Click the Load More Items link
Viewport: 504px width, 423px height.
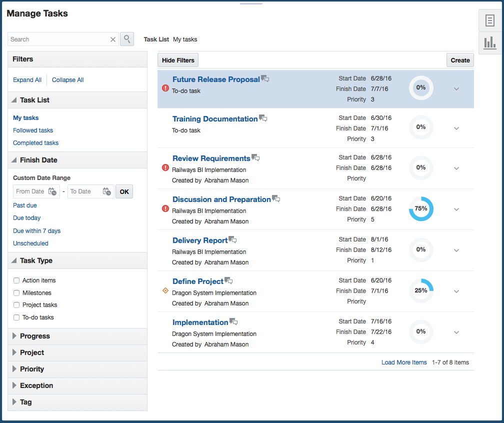coord(404,362)
